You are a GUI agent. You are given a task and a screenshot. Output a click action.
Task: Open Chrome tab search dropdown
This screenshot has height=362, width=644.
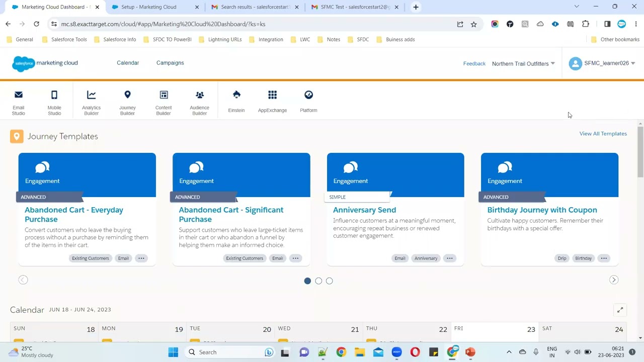(x=577, y=7)
